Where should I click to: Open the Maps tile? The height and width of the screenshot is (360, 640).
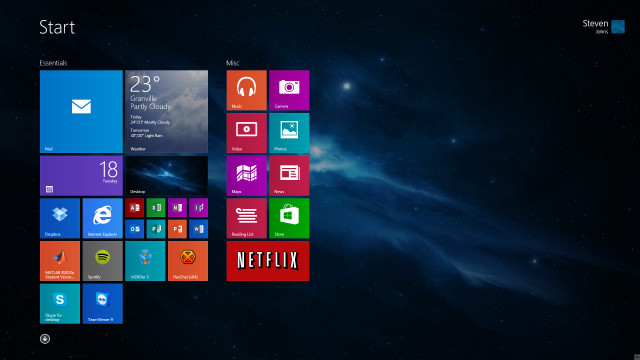tap(247, 176)
